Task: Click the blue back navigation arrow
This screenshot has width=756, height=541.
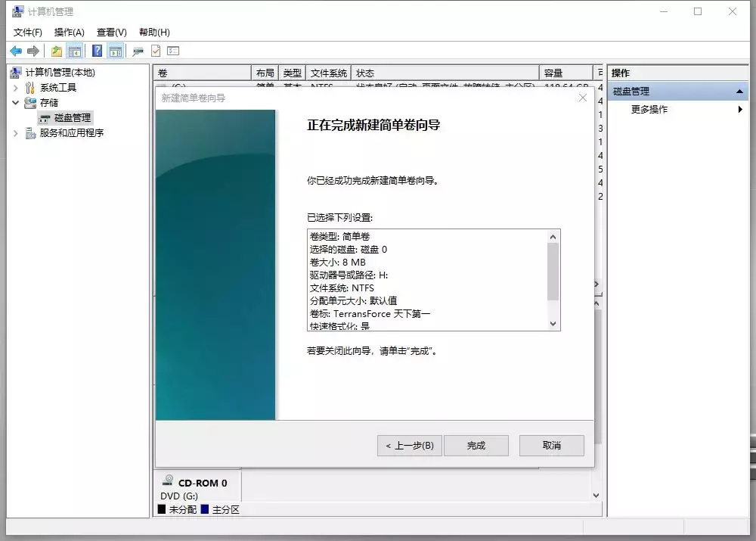Action: point(16,51)
